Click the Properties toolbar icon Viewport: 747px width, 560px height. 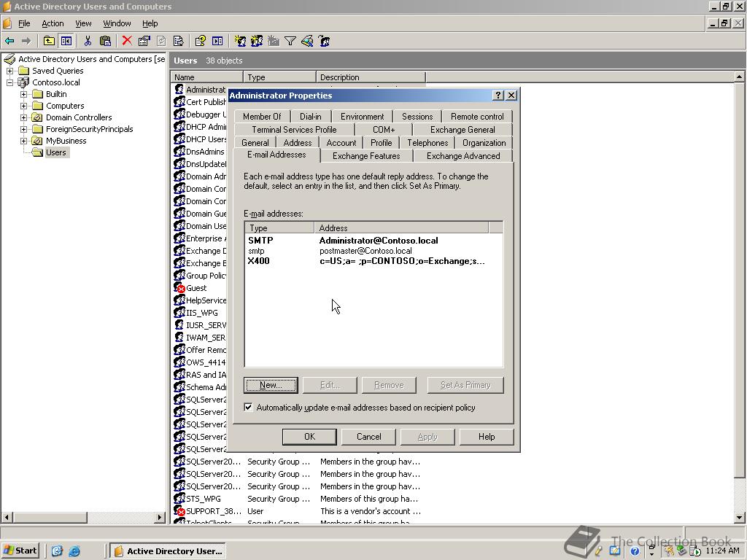(x=144, y=41)
